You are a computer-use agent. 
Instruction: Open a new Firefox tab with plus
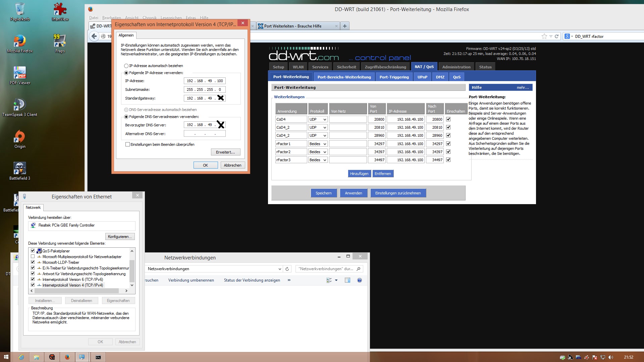[344, 26]
